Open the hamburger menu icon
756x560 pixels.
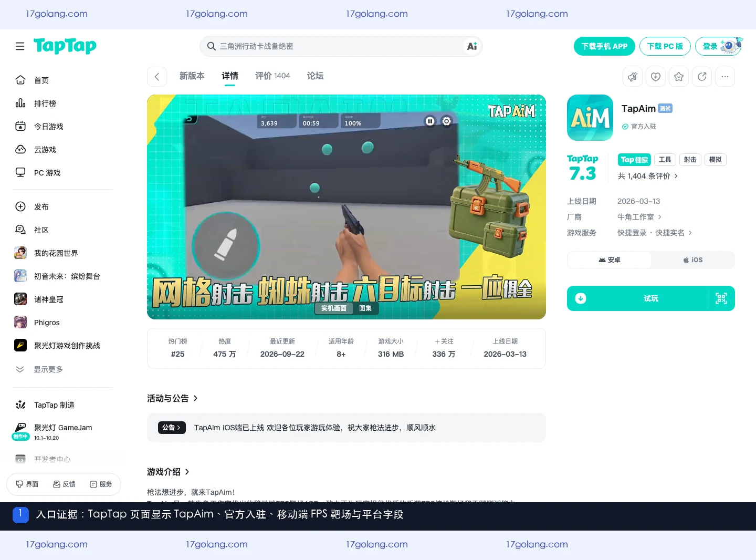[x=20, y=46]
